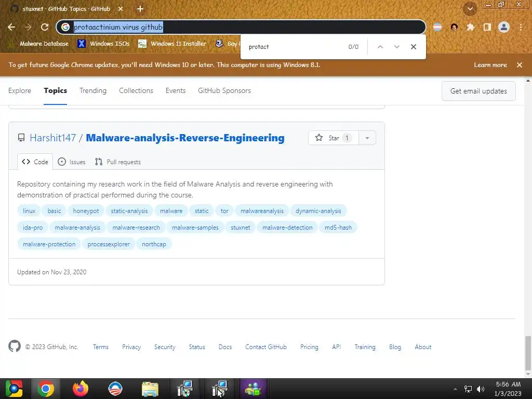Open the Malware Database bookmark
This screenshot has height=399, width=532.
[39, 44]
